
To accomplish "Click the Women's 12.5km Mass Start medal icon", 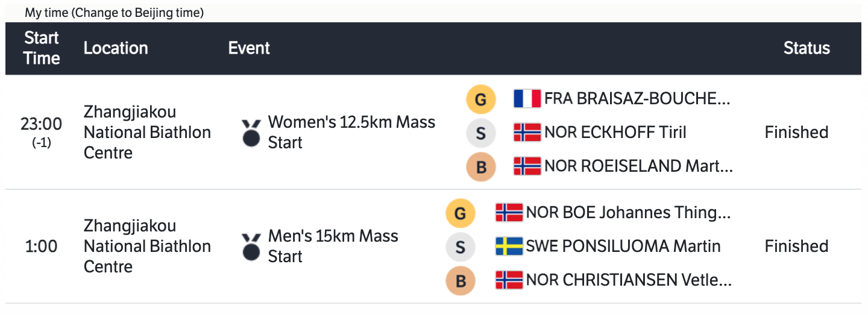I will click(x=251, y=133).
